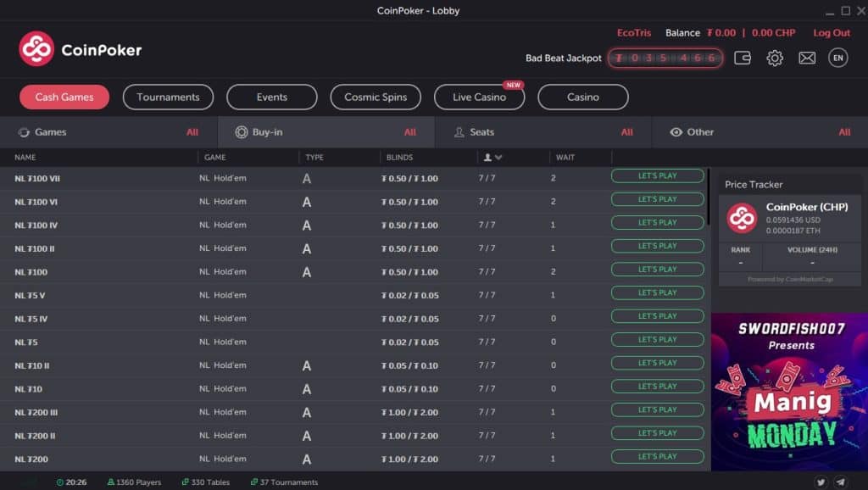Click the type A icon for NL ₮10 II
This screenshot has width=868, height=490.
(307, 365)
